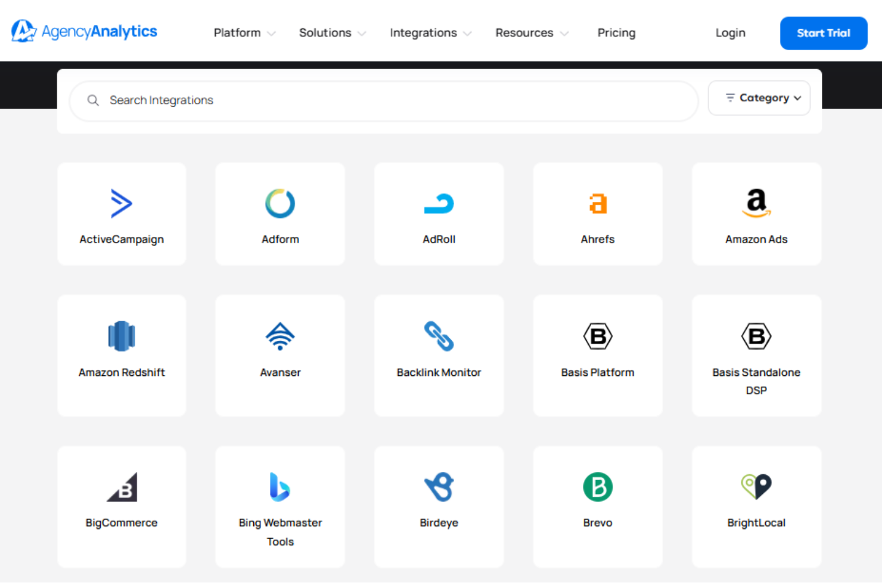Screen dimensions: 882x588
Task: Click the Bing Webmaster Tools logo icon
Action: pos(279,487)
